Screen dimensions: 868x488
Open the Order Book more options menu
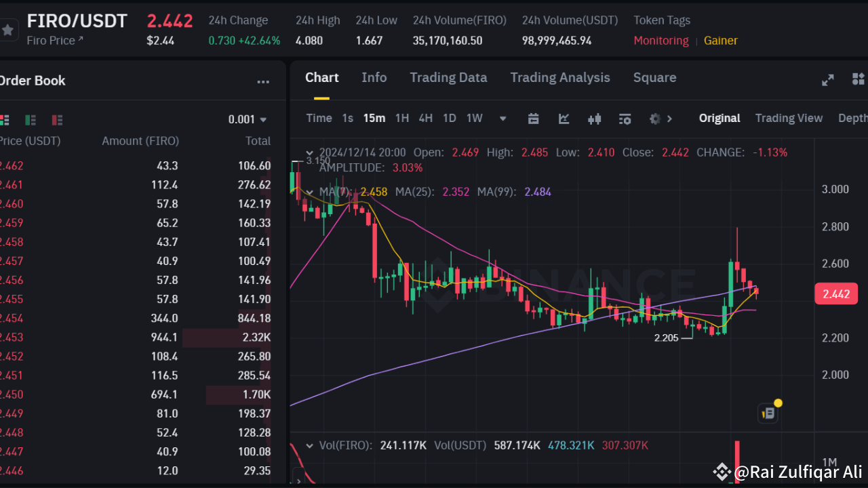tap(263, 82)
